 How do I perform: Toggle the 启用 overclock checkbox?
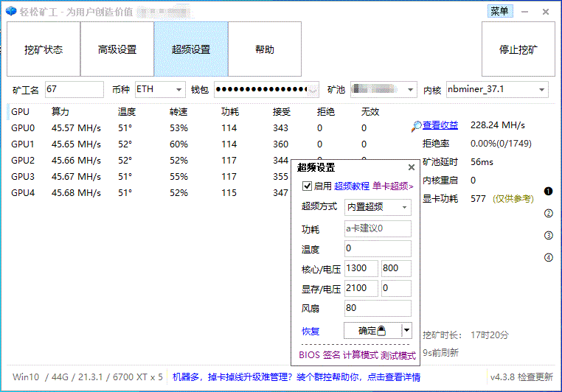pyautogui.click(x=307, y=186)
